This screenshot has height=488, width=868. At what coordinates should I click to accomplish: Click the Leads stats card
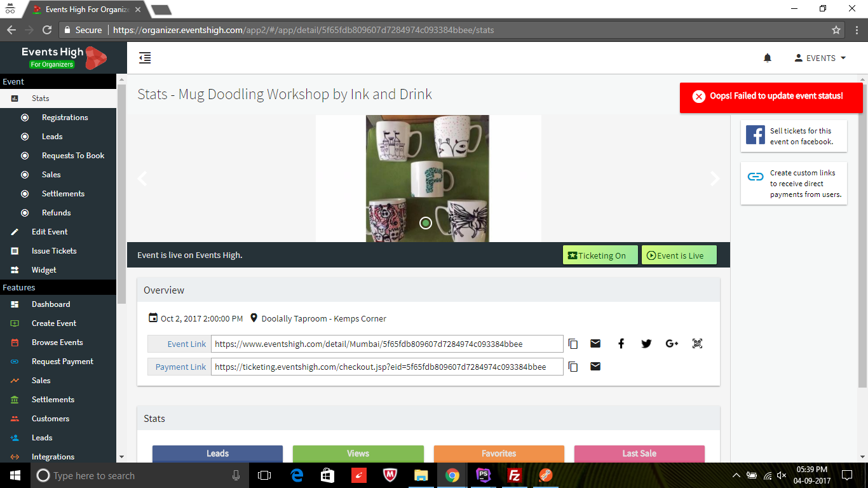point(217,454)
